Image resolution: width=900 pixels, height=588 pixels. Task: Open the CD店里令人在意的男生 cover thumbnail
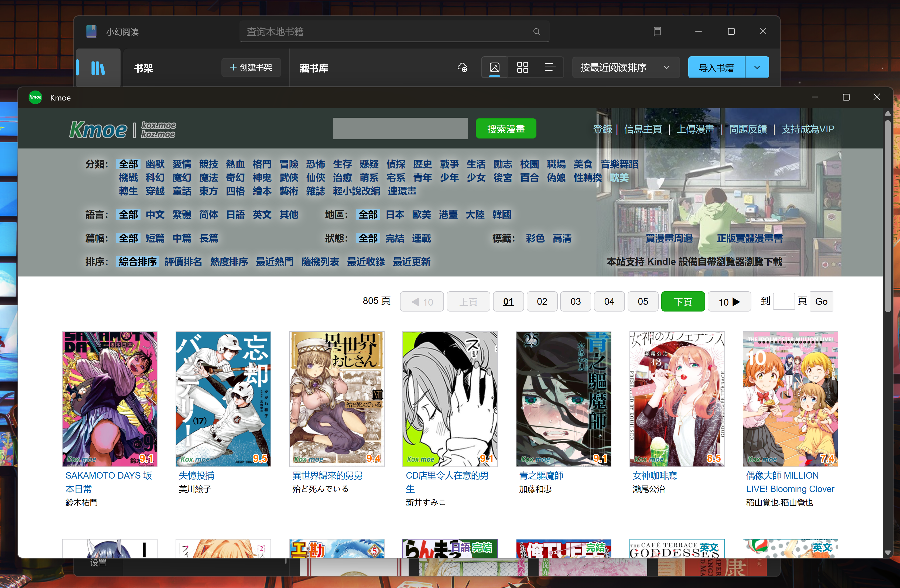450,399
